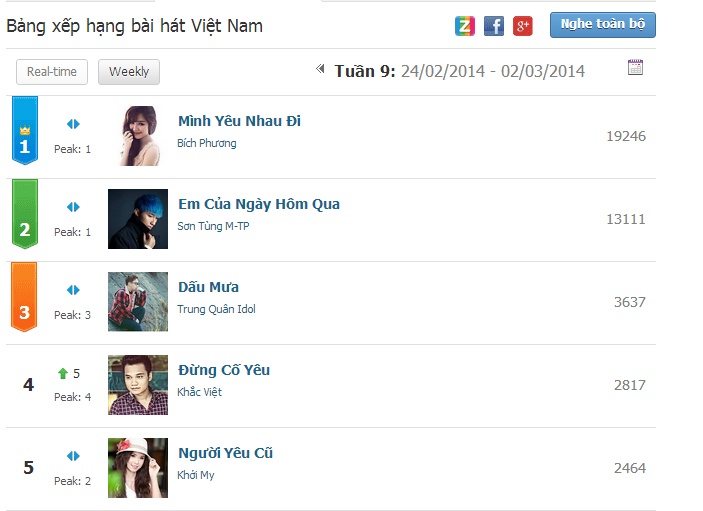703x511 pixels.
Task: Click the green rank 2 ribbon badge
Action: pyautogui.click(x=25, y=214)
